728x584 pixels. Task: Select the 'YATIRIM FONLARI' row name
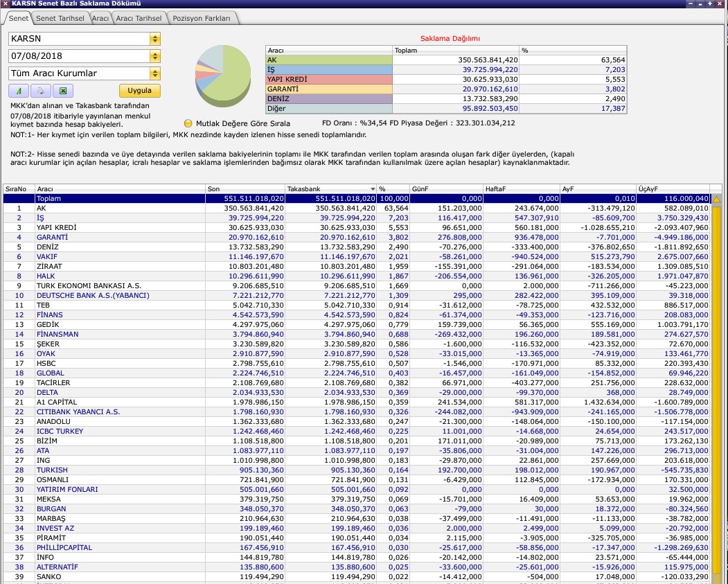[x=67, y=489]
